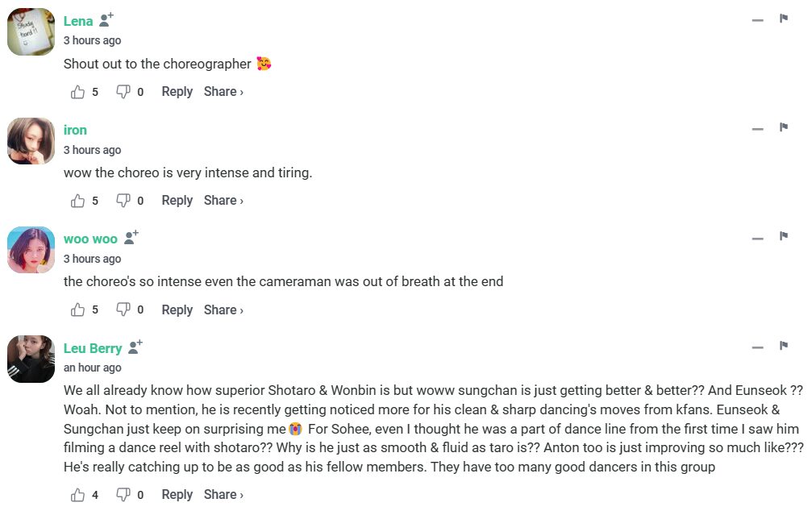Screen dimensions: 812x511
Task: Minimize woo woo's comment
Action: 757,239
